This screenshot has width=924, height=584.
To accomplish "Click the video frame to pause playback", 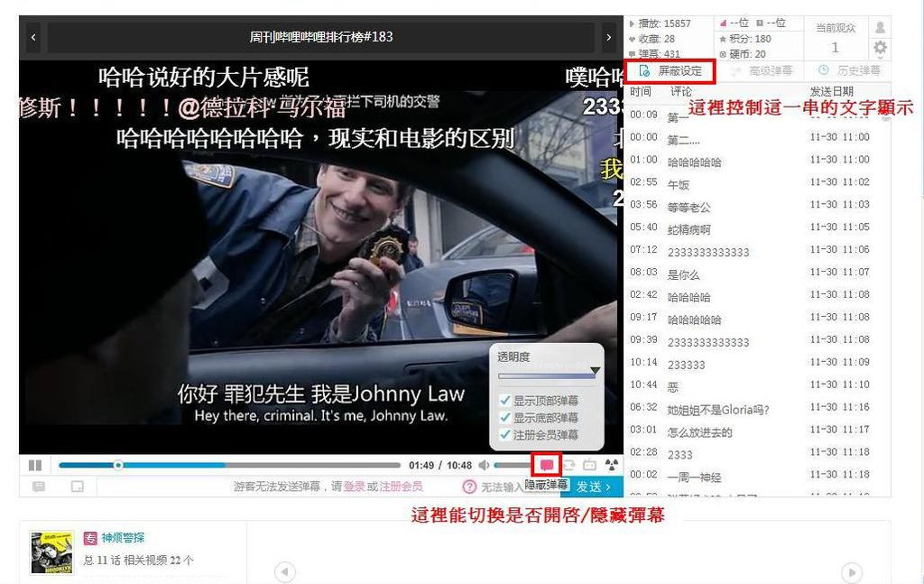I will click(x=321, y=257).
